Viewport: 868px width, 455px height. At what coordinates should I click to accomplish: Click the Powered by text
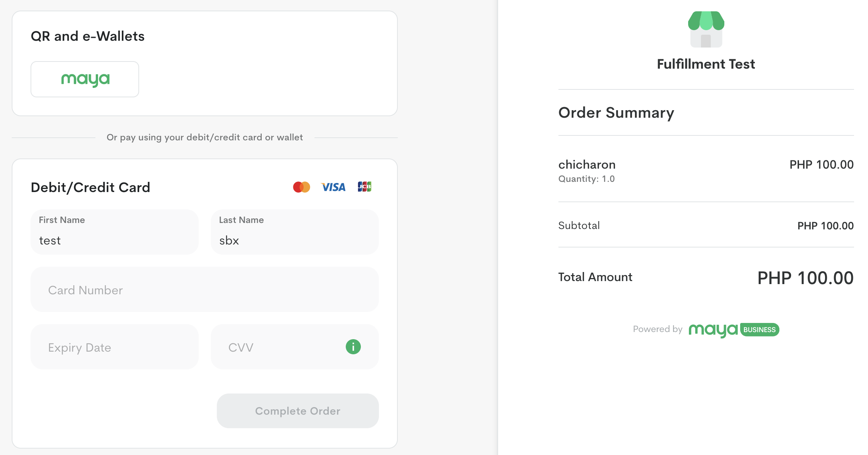pos(658,329)
